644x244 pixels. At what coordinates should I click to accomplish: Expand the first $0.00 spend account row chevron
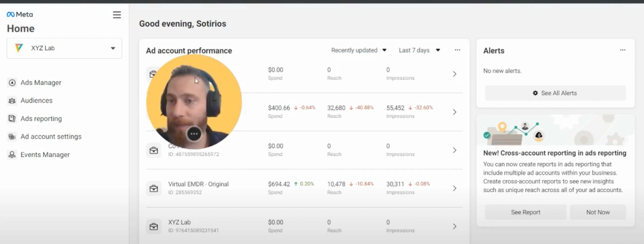pos(455,74)
